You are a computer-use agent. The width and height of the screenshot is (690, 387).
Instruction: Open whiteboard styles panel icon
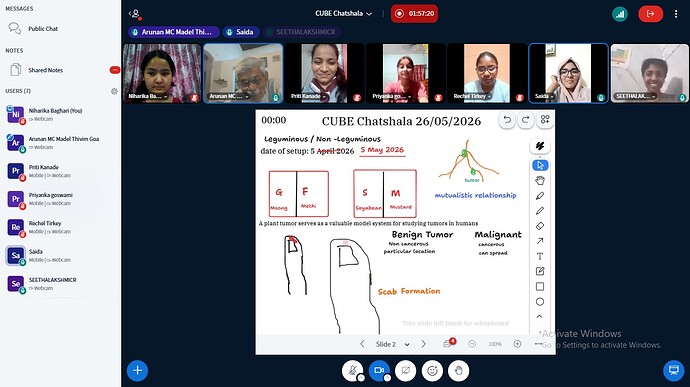click(x=540, y=146)
